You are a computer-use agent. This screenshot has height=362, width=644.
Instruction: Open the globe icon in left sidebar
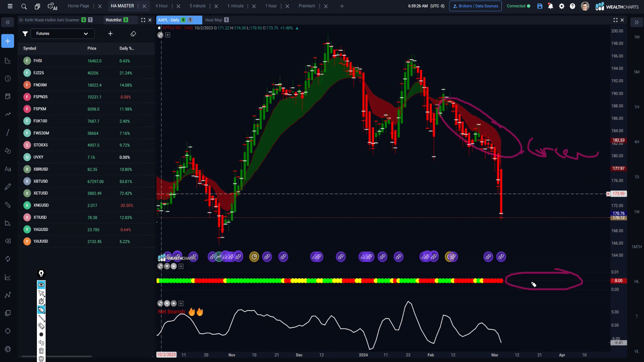click(x=8, y=349)
